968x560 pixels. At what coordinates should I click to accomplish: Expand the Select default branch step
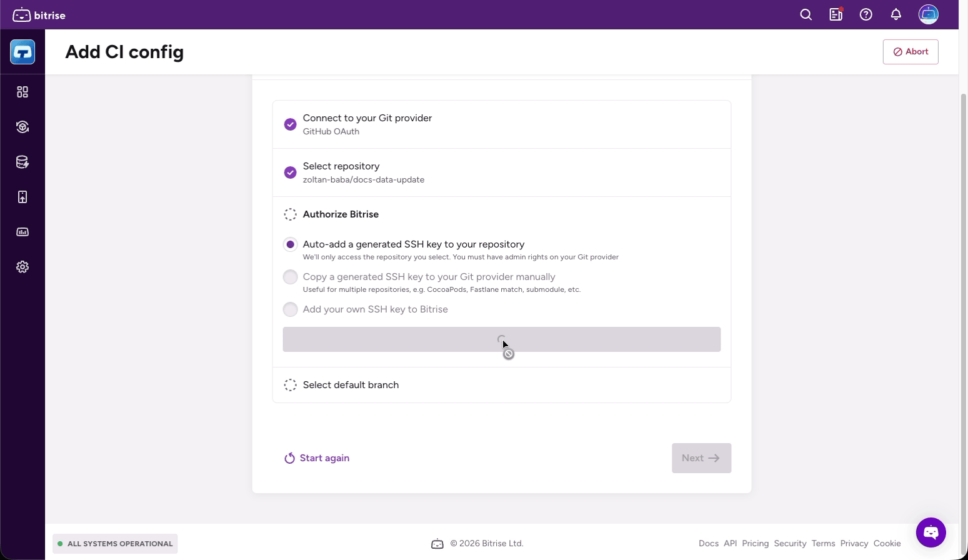502,385
